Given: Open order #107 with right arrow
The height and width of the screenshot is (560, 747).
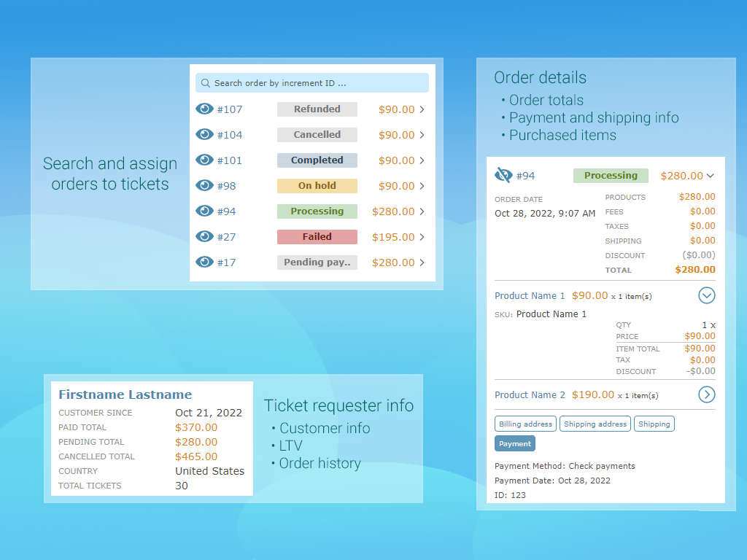Looking at the screenshot, I should click(x=422, y=109).
